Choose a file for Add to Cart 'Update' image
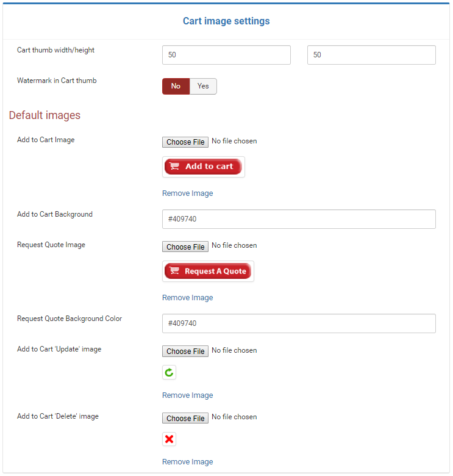 [185, 352]
